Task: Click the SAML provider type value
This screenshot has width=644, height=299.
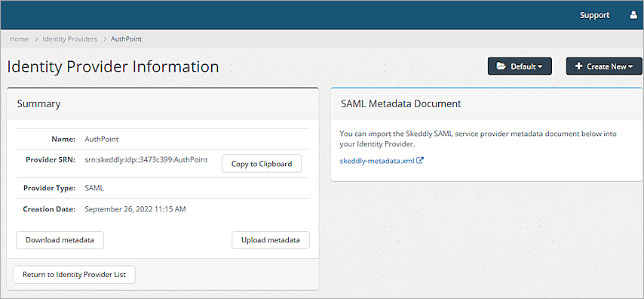Action: 94,188
